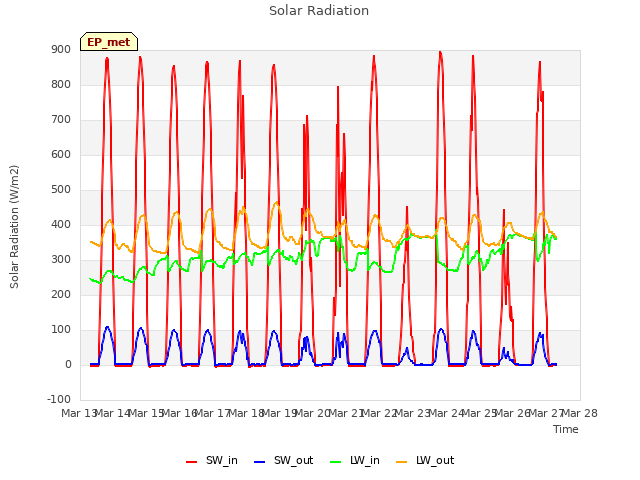Click the 0 y-axis tick label

68,365
